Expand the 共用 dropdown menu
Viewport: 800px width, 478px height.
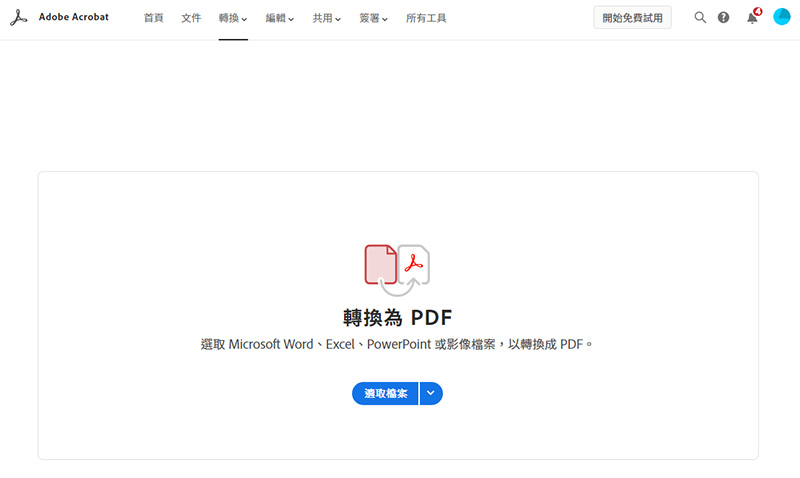tap(327, 18)
